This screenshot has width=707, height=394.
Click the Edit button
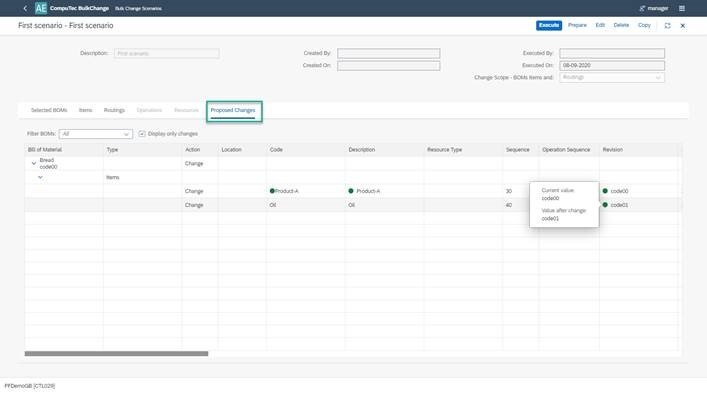coord(600,25)
